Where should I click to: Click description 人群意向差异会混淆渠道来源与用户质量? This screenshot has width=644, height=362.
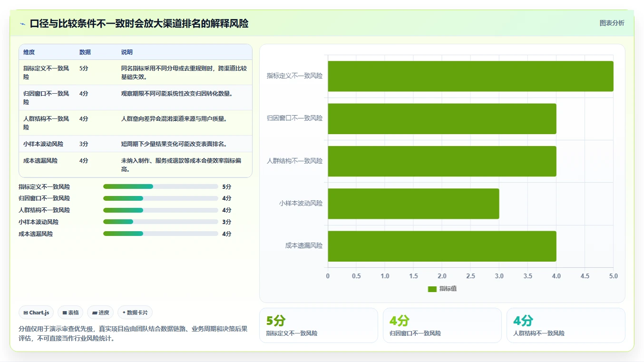[x=174, y=119]
